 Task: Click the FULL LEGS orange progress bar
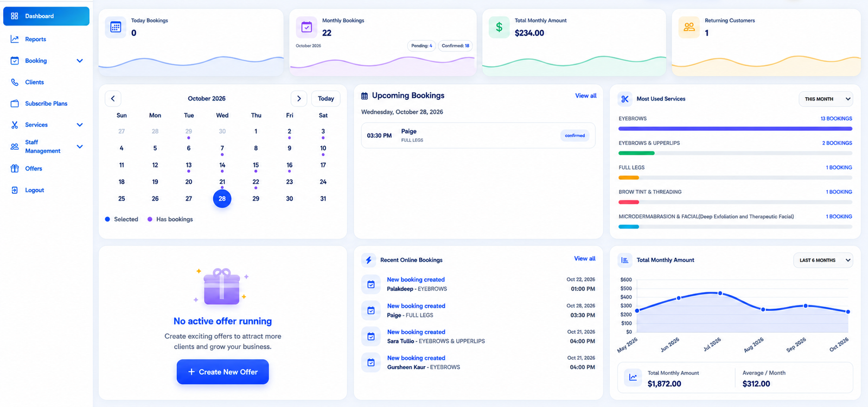(629, 177)
